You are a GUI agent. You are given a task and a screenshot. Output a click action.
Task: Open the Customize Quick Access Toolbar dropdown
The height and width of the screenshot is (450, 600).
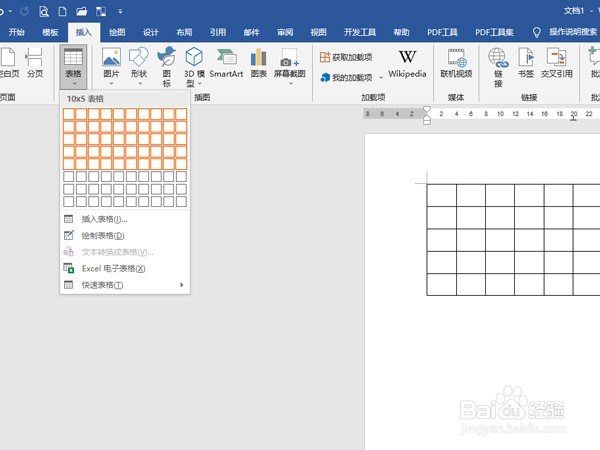pyautogui.click(x=120, y=11)
